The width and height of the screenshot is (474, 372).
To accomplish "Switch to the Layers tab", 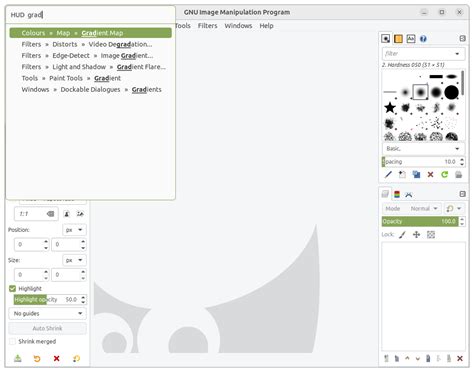I will [385, 194].
